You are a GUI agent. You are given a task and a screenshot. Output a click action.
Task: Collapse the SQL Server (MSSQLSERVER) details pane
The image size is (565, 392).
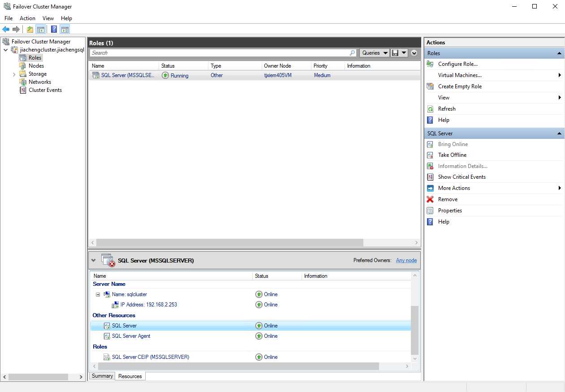click(93, 260)
